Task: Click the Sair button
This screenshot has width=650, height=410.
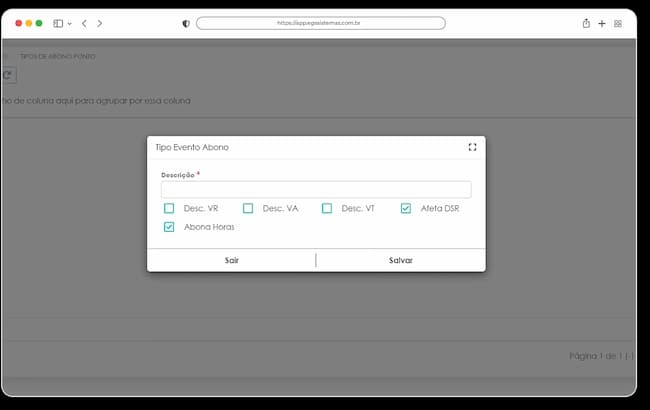Action: pyautogui.click(x=231, y=260)
